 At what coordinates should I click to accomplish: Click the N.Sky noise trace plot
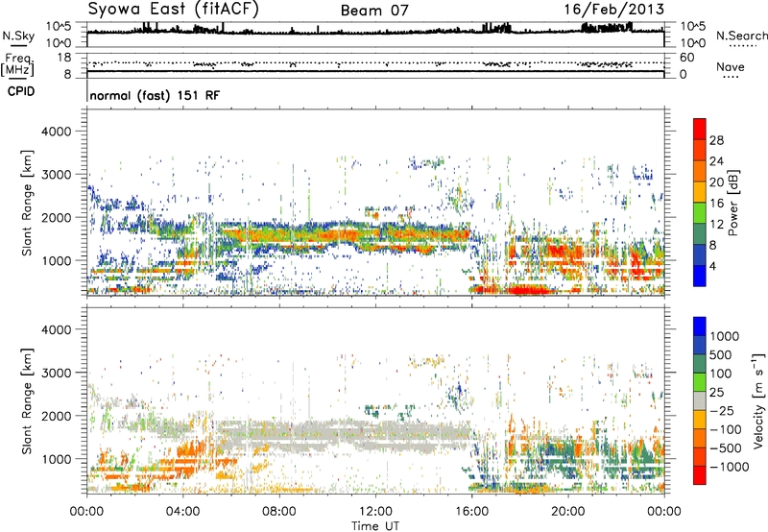pos(375,35)
